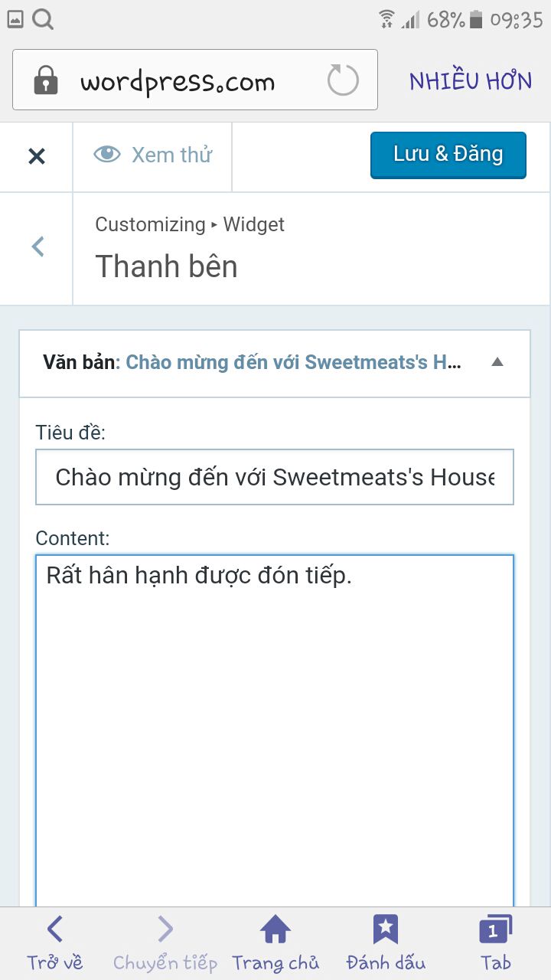Reload the page with the refresh icon

pyautogui.click(x=342, y=80)
